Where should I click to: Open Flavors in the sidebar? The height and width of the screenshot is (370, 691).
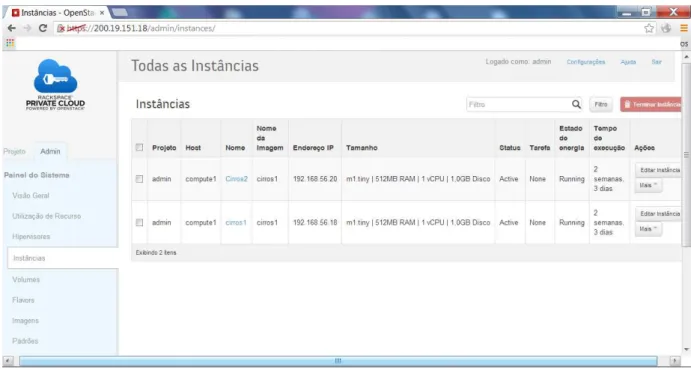tap(23, 300)
